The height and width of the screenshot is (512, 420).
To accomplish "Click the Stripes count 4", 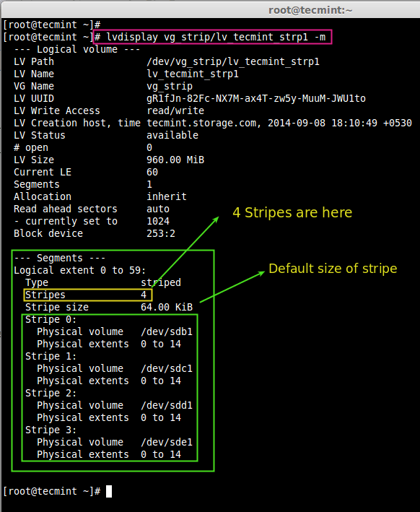I will pyautogui.click(x=144, y=295).
